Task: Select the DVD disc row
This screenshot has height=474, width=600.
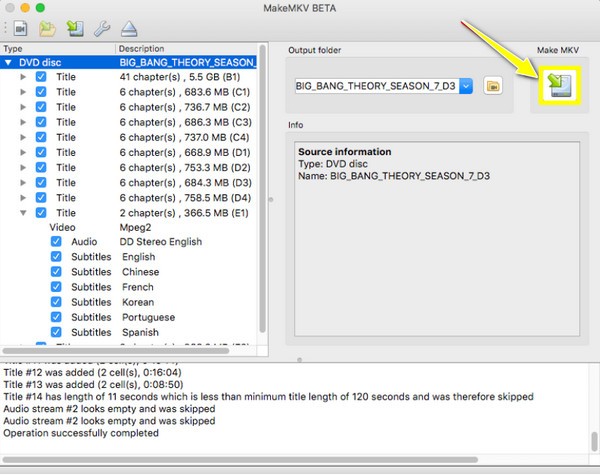Action: (x=128, y=62)
